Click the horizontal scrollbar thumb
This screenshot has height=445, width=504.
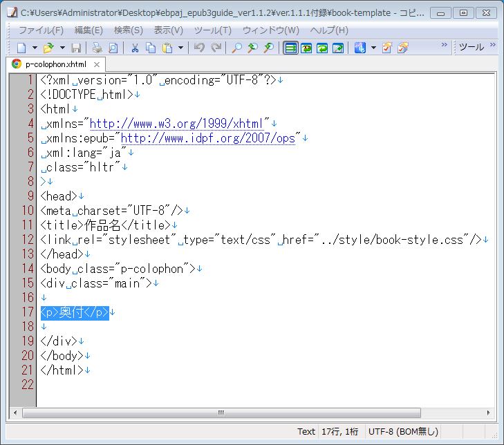221,413
